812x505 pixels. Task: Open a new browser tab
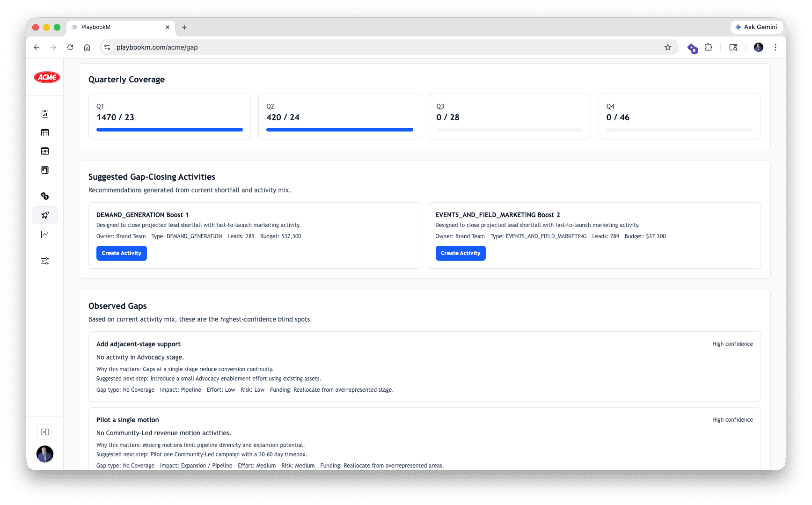(184, 27)
